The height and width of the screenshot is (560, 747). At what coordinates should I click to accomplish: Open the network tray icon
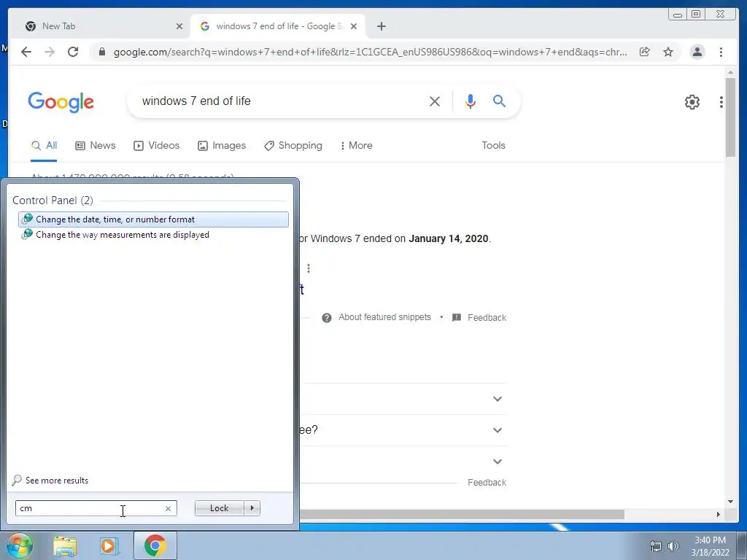coord(656,546)
